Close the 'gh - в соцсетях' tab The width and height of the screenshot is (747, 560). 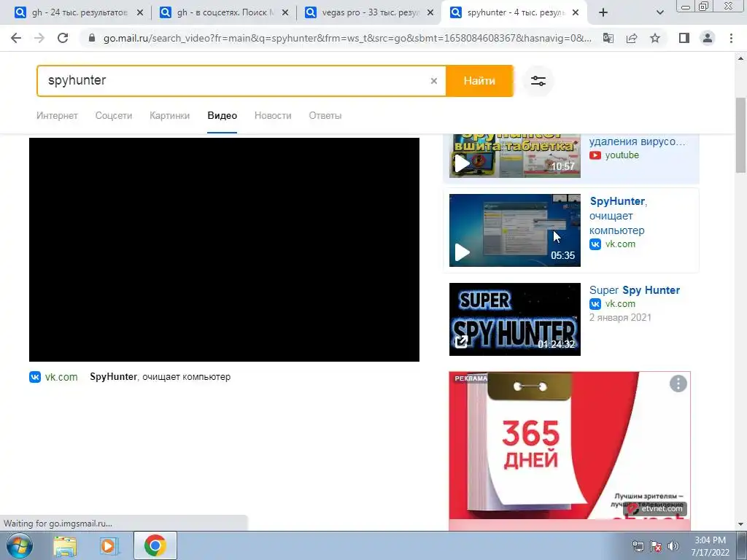pyautogui.click(x=285, y=13)
